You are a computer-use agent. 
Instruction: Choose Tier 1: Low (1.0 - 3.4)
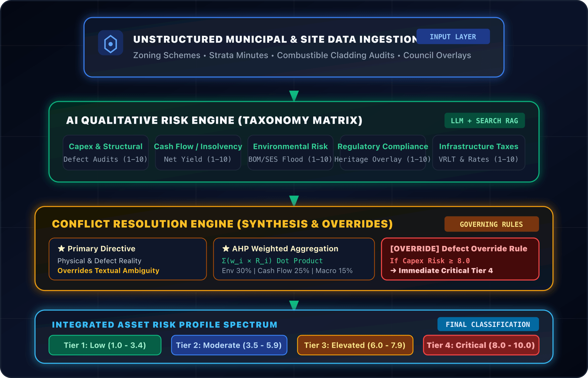point(105,345)
